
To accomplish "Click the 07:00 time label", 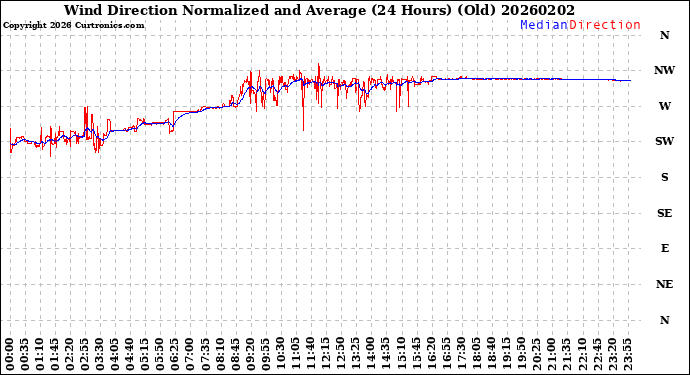I will click(x=190, y=355).
